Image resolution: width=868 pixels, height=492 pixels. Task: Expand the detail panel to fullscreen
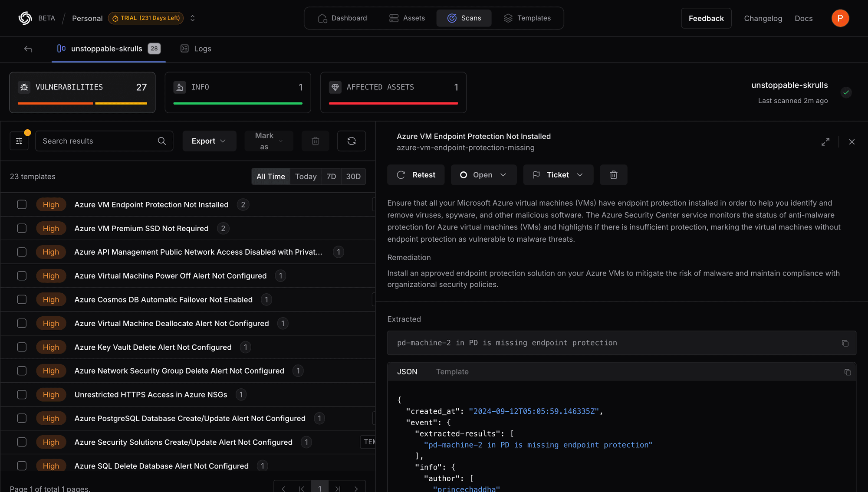(825, 142)
